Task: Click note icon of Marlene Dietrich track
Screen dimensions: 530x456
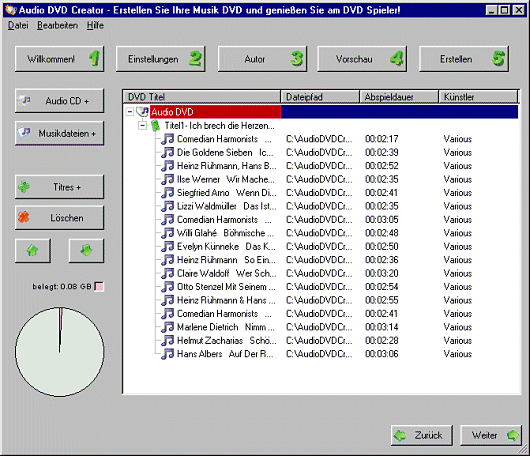Action: click(x=167, y=327)
